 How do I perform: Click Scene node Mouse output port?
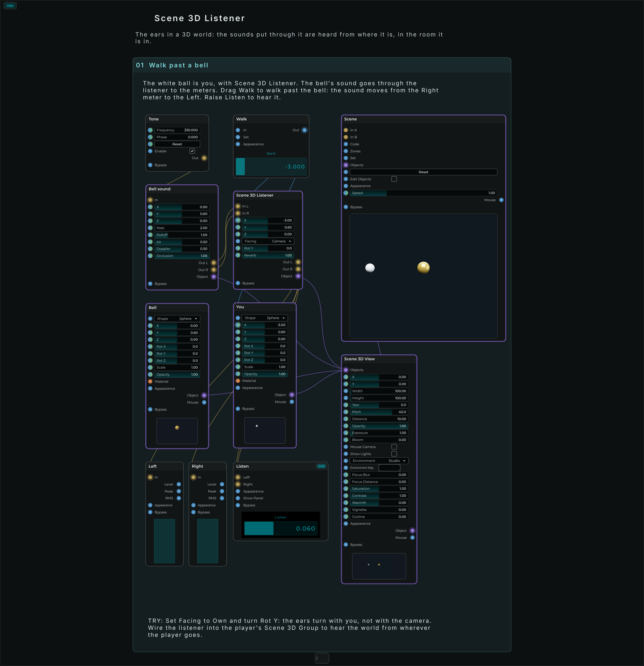[x=501, y=200]
